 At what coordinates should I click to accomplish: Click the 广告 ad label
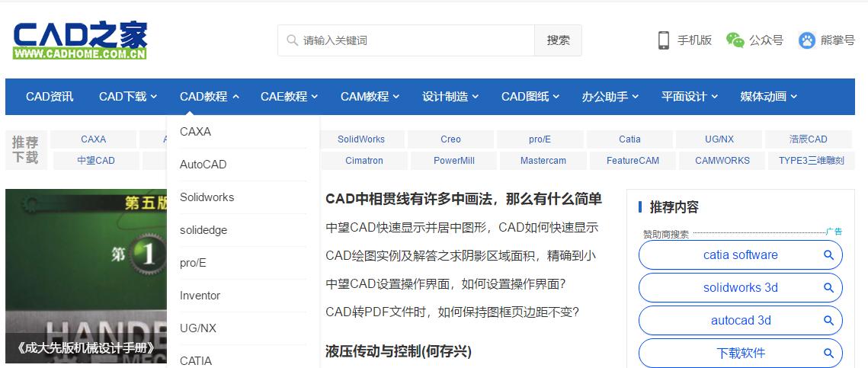coord(834,232)
